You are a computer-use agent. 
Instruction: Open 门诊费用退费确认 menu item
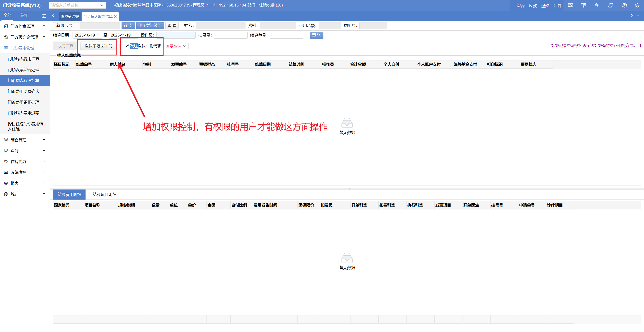click(x=23, y=91)
